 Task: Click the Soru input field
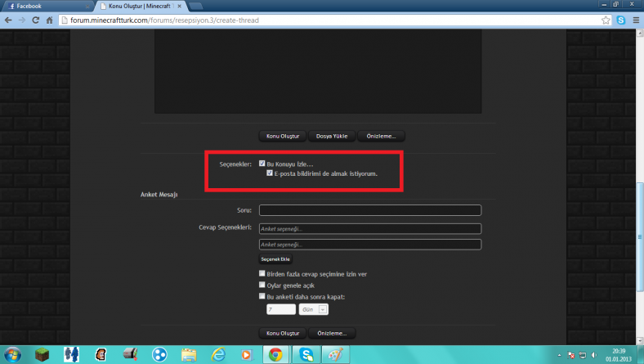pyautogui.click(x=370, y=210)
